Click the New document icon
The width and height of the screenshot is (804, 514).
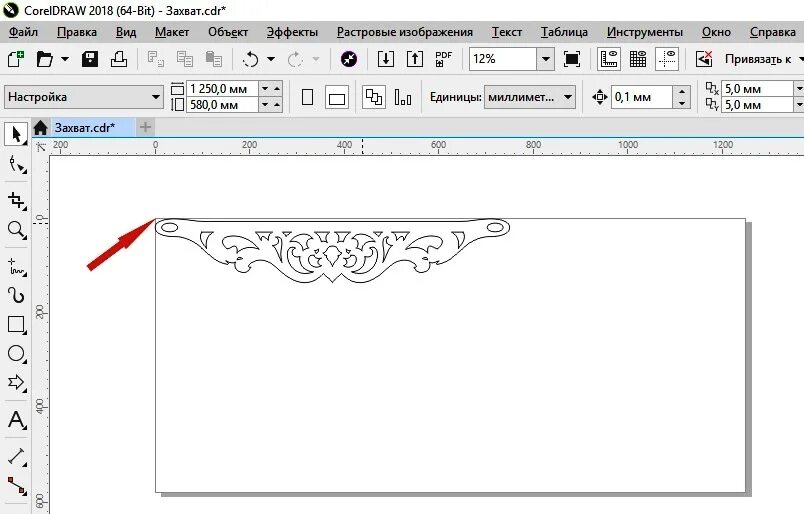click(x=15, y=58)
